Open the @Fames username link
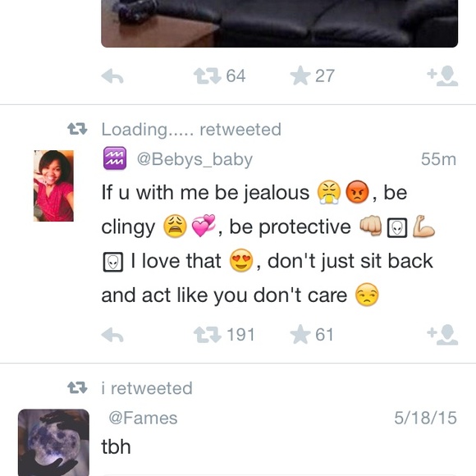Image resolution: width=476 pixels, height=476 pixels. pos(143,418)
